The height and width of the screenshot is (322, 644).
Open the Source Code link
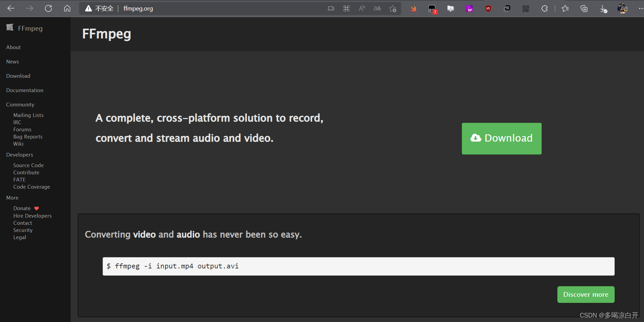pyautogui.click(x=29, y=165)
